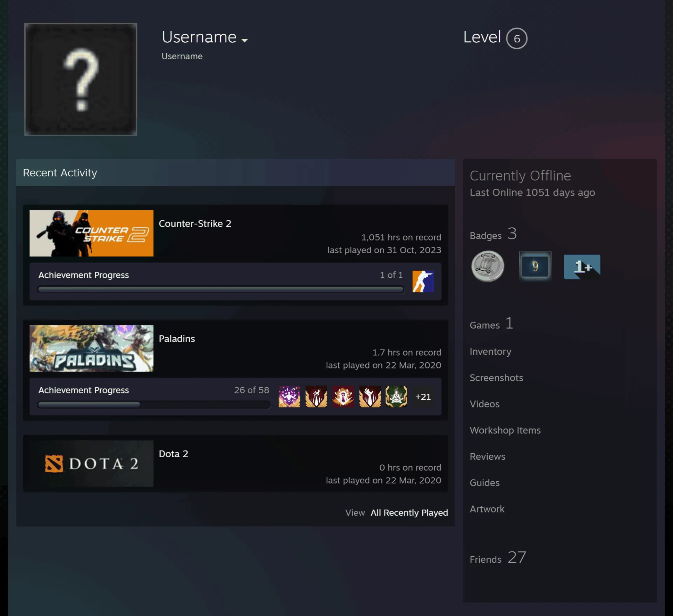
Task: Click the question-mark profile avatar
Action: point(81,79)
